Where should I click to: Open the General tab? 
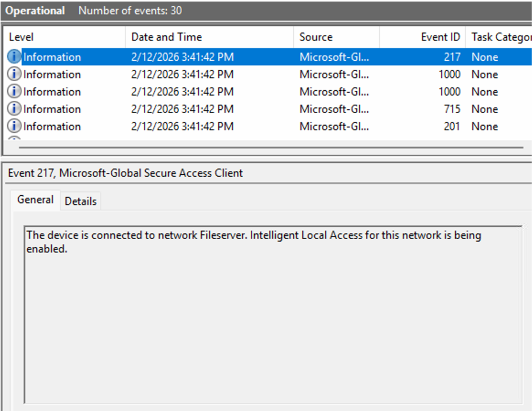[35, 200]
